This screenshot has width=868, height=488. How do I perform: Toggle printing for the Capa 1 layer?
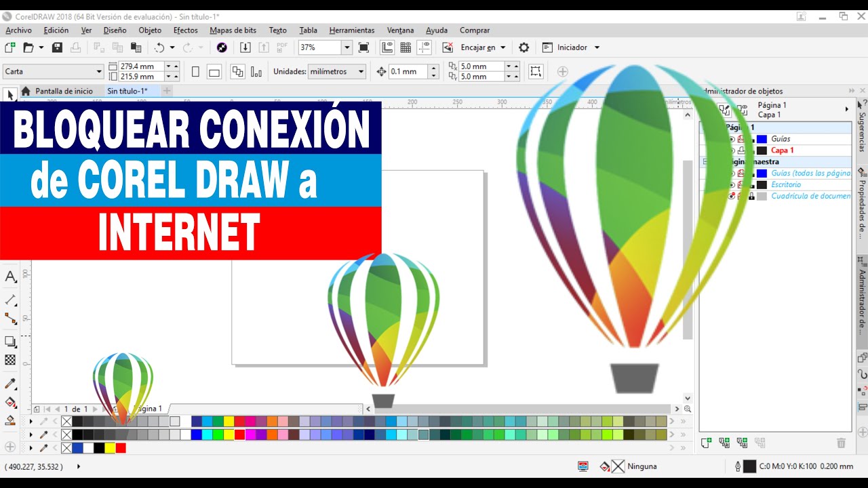(x=741, y=150)
